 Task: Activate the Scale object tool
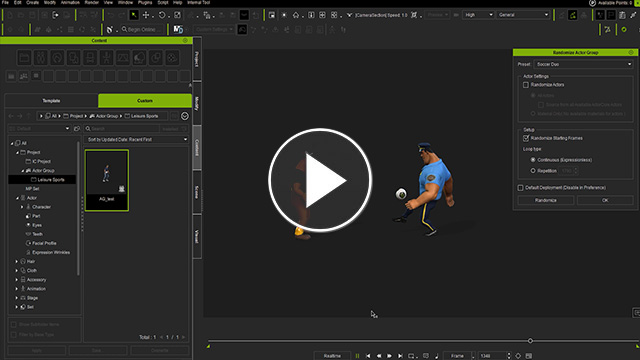tap(178, 15)
